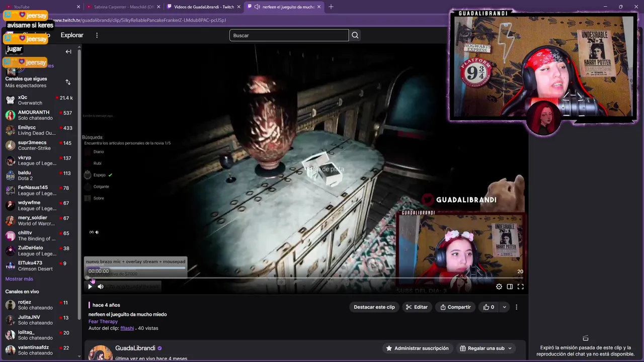Open Fear Therapy game link
The height and width of the screenshot is (362, 644).
[103, 321]
